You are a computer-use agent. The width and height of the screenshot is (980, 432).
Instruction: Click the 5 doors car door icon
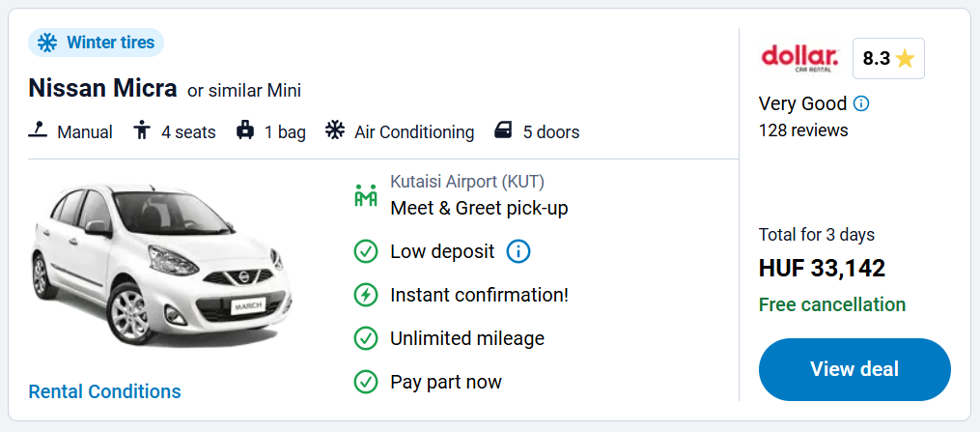coord(504,130)
